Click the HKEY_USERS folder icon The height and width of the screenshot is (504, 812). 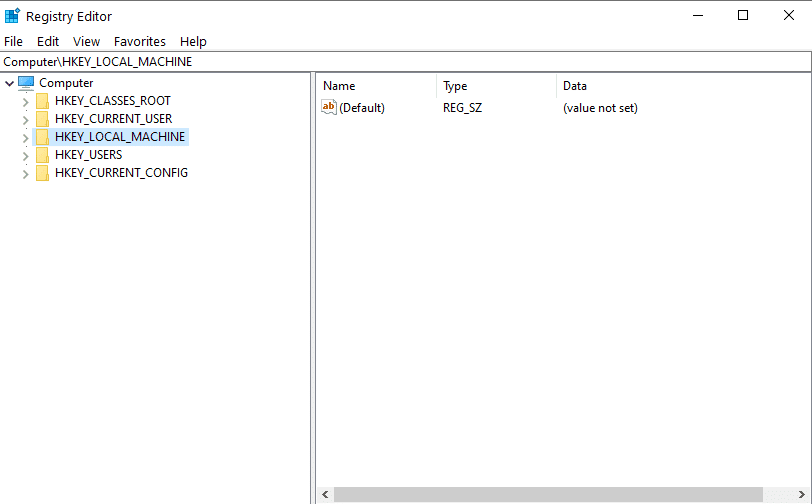[x=42, y=155]
